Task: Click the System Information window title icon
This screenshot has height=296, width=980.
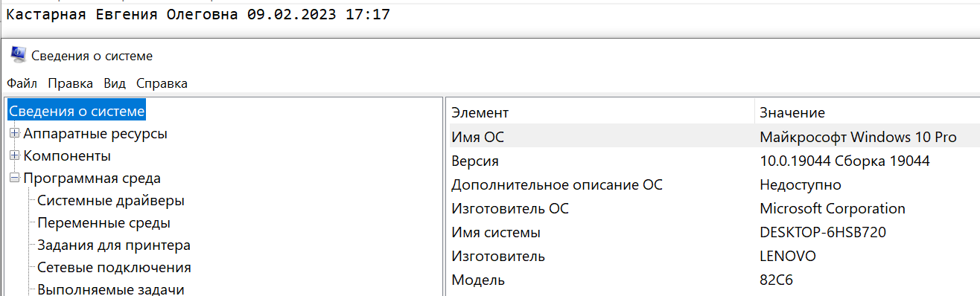Action: click(19, 54)
